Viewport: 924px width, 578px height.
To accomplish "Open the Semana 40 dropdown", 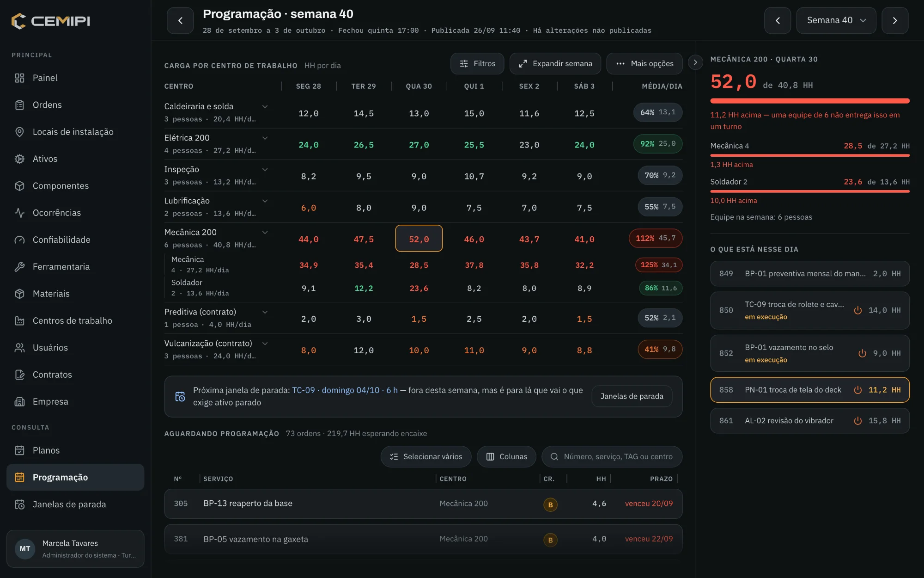I will pos(836,20).
